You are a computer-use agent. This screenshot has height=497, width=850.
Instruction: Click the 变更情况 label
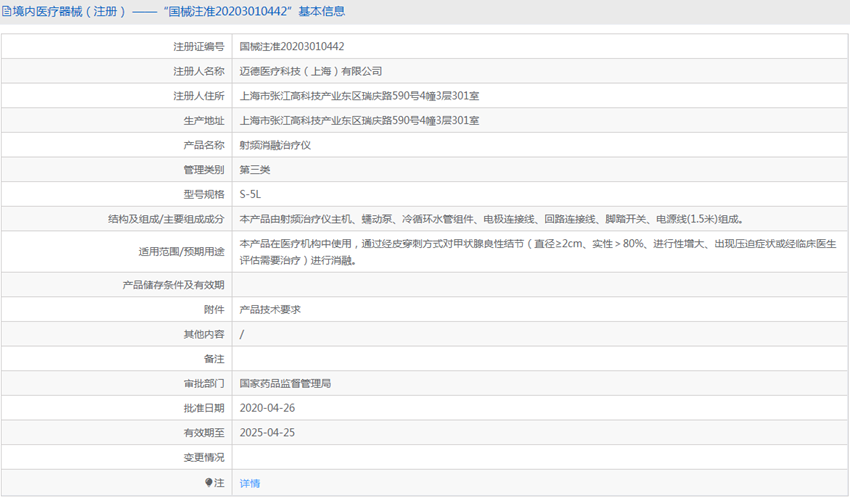204,457
